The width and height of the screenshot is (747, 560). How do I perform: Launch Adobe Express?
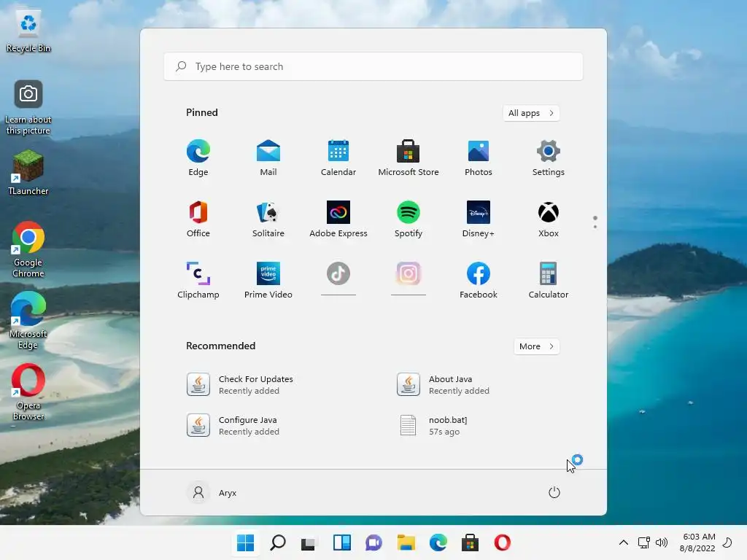pos(338,219)
